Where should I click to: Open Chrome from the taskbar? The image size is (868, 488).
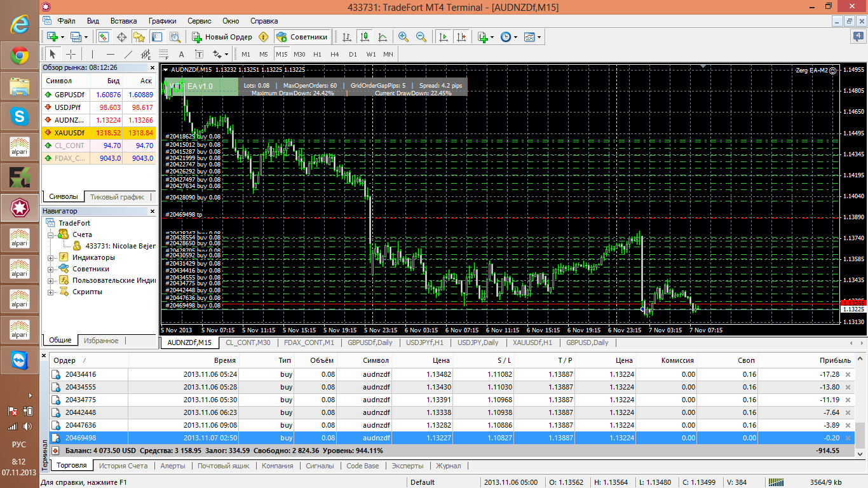tap(20, 57)
